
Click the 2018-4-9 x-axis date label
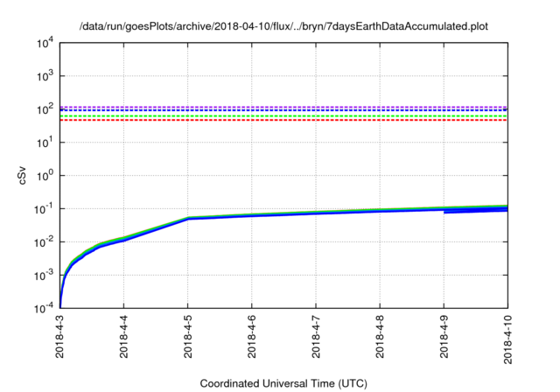pos(444,336)
